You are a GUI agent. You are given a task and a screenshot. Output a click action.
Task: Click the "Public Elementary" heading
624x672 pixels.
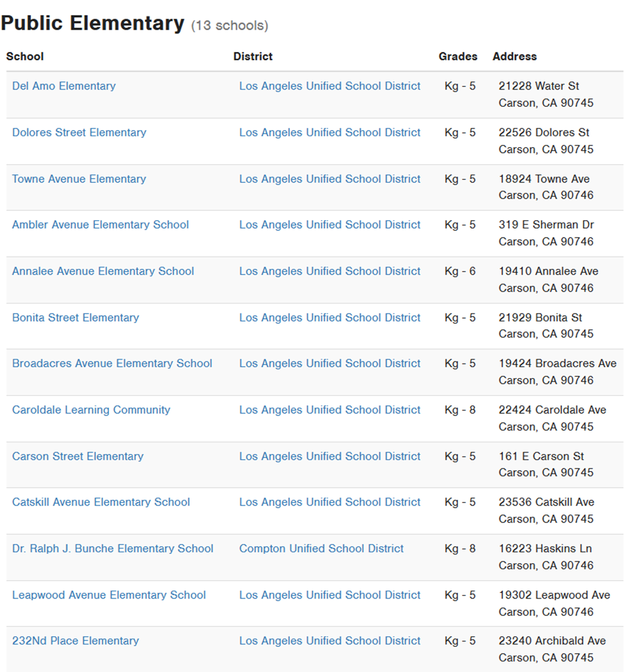tap(93, 23)
